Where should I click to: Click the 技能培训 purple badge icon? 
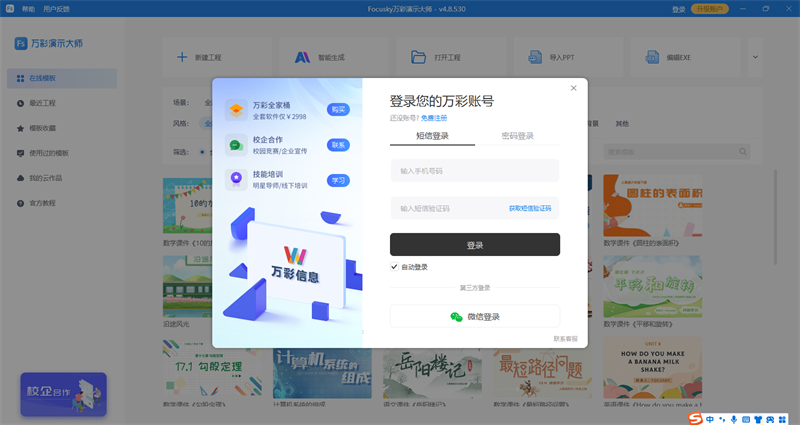pos(236,180)
